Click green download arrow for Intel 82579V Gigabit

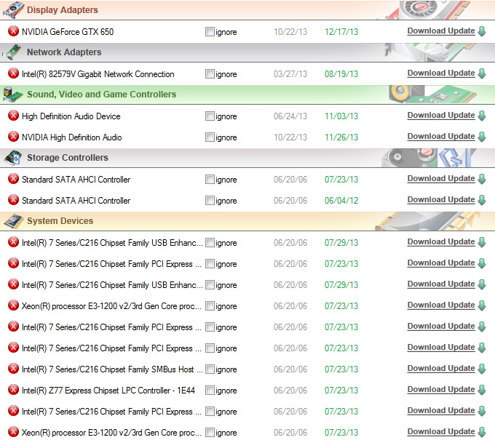(482, 74)
